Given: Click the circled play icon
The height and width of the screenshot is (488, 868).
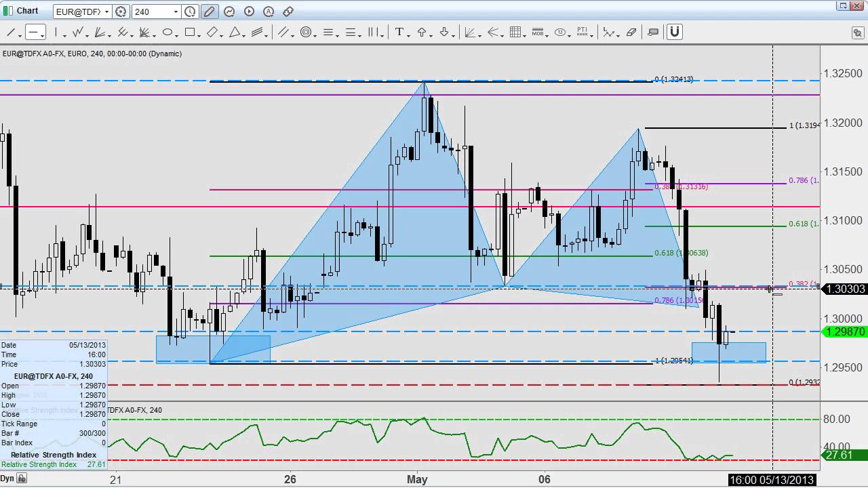Looking at the screenshot, I should pos(249,12).
